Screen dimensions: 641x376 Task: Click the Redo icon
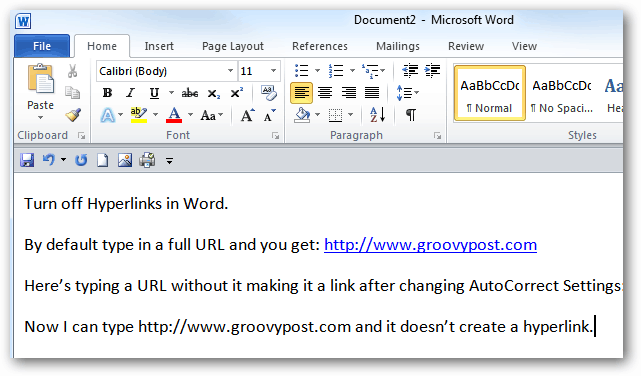tap(81, 160)
